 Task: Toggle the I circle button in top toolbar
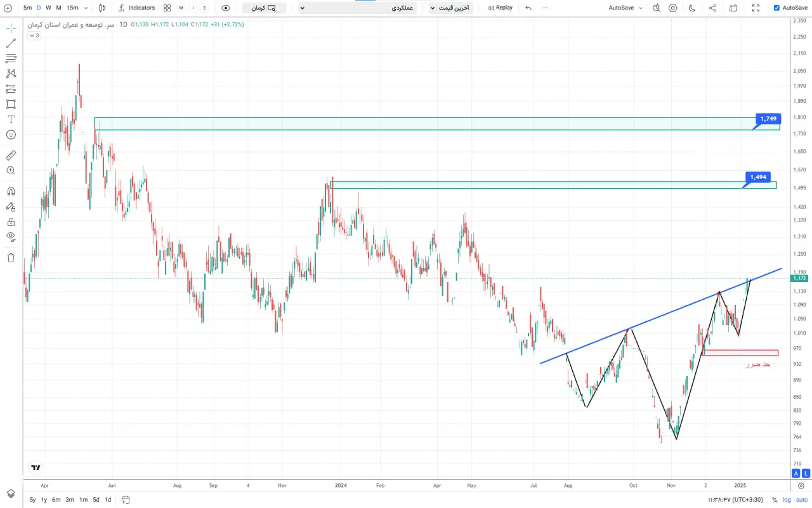193,8
